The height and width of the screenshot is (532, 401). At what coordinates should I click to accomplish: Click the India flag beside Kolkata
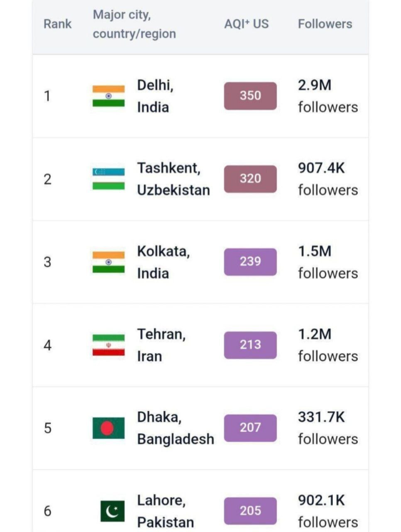pos(108,262)
